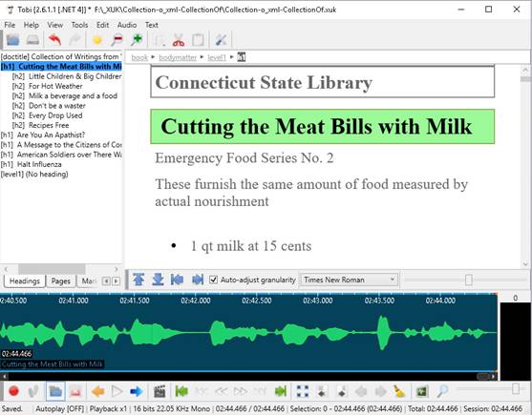This screenshot has width=532, height=415.
Task: Click the clipboard Paste icon
Action: pyautogui.click(x=198, y=40)
